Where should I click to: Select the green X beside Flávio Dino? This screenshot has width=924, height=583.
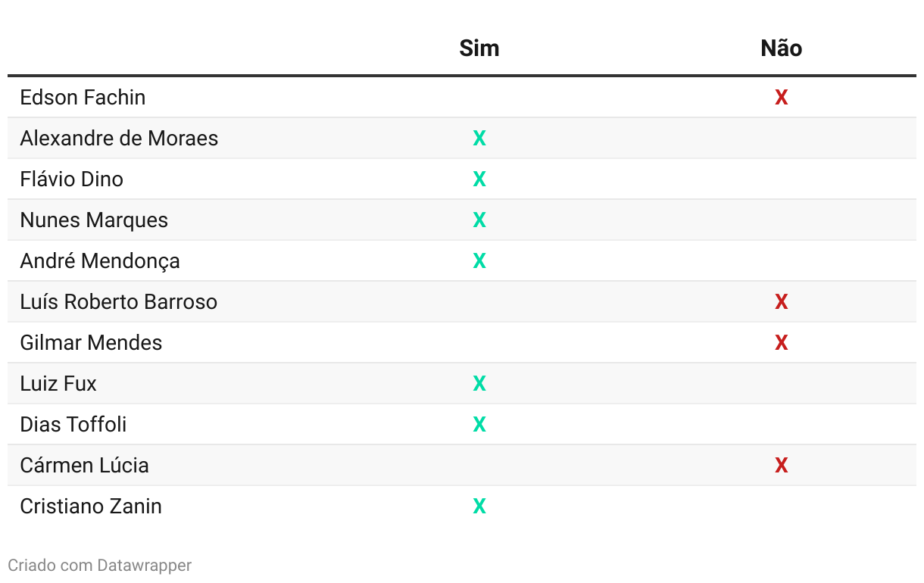click(479, 179)
